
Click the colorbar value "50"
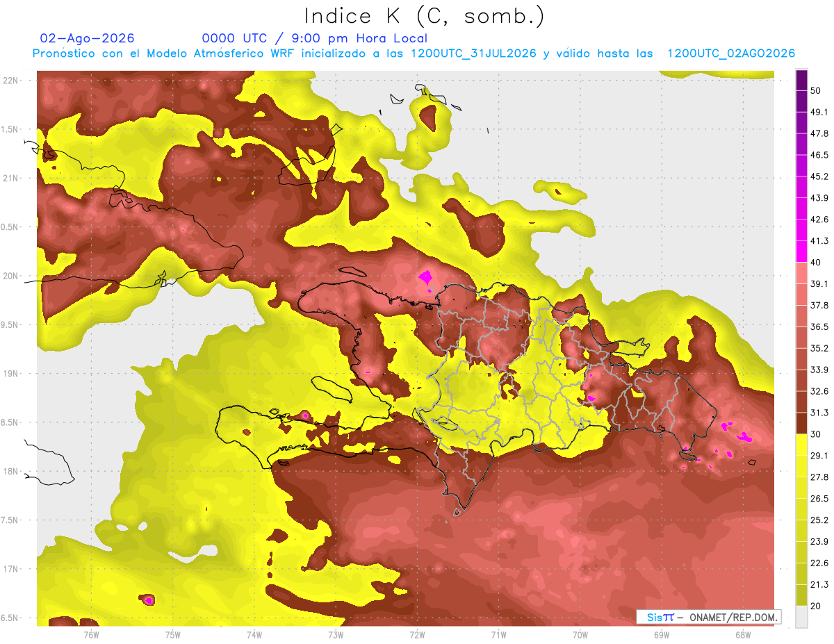coord(816,90)
